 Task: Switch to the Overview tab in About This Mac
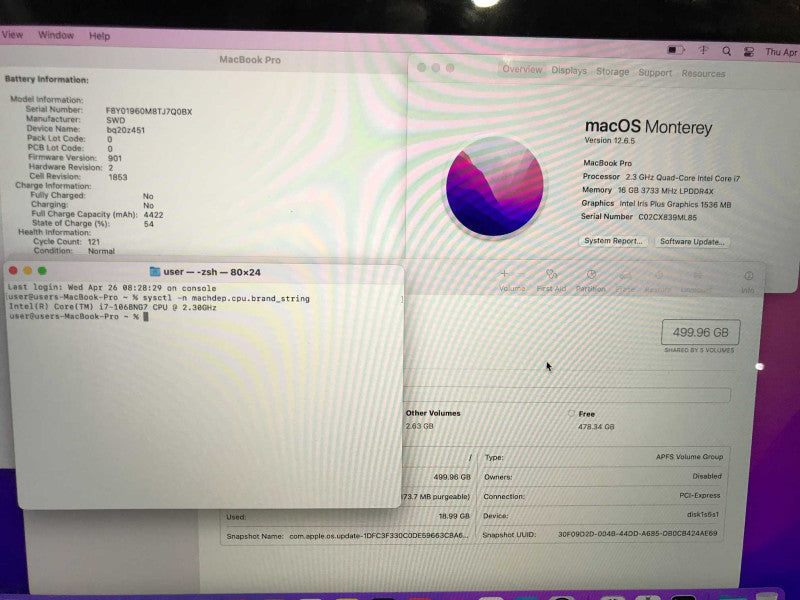522,69
